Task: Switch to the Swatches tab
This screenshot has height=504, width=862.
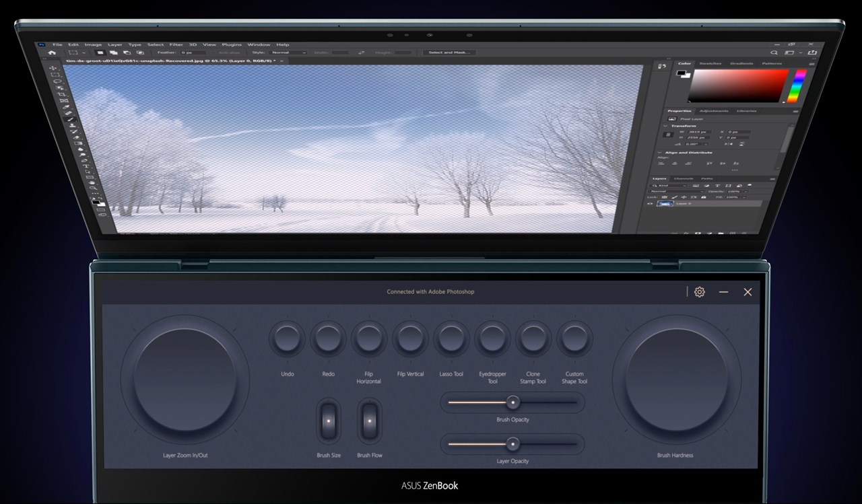Action: click(x=710, y=63)
